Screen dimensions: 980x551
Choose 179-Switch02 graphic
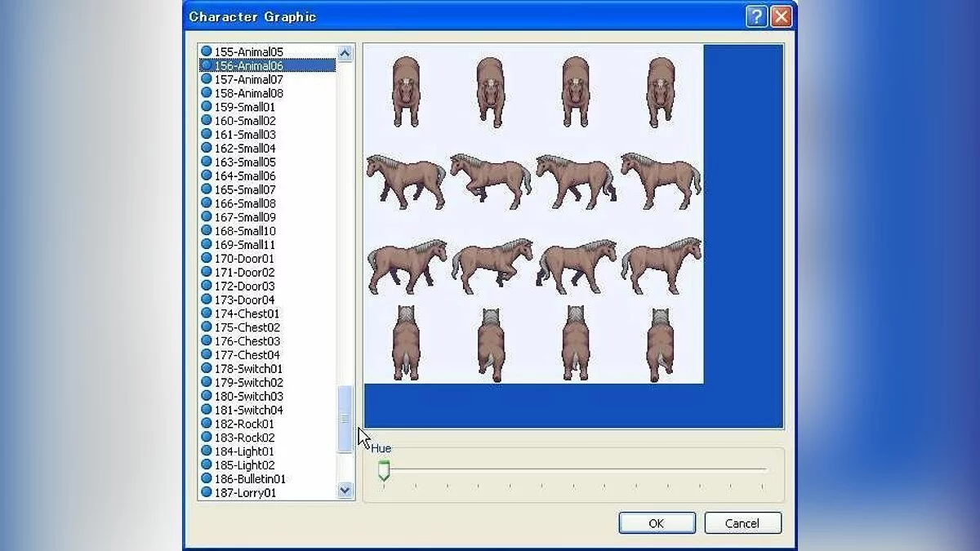click(x=268, y=383)
